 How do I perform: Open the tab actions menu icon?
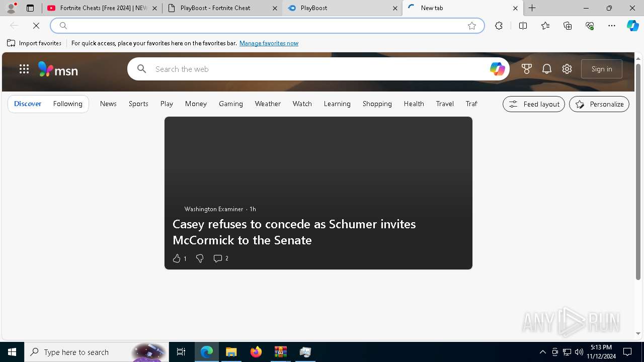(30, 8)
